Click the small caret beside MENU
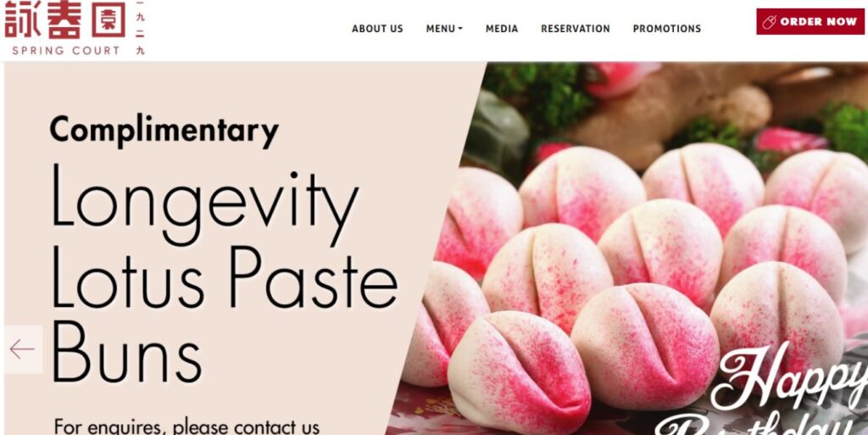Image resolution: width=868 pixels, height=435 pixels. 460,29
